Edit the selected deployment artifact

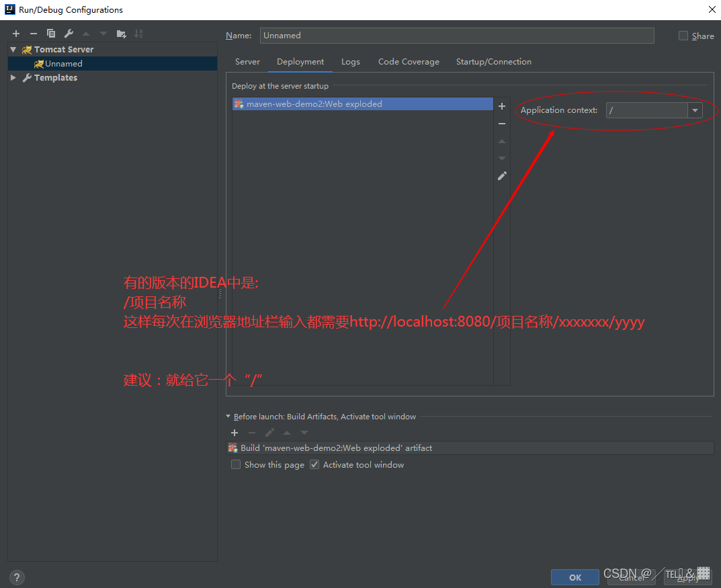[x=501, y=175]
